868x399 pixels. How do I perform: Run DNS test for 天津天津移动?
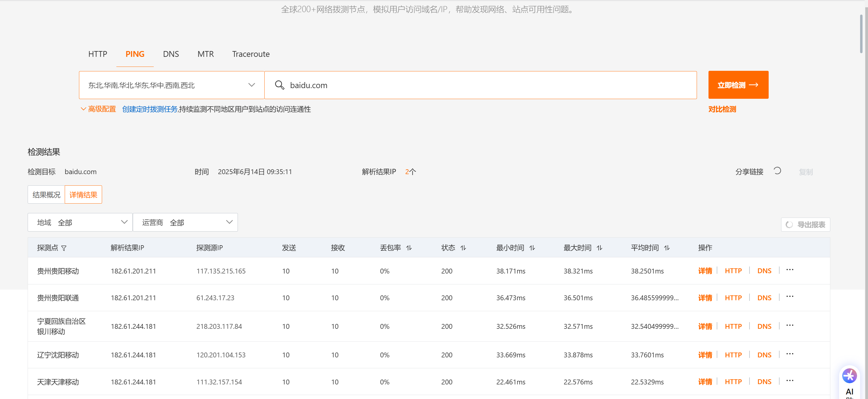pyautogui.click(x=764, y=382)
